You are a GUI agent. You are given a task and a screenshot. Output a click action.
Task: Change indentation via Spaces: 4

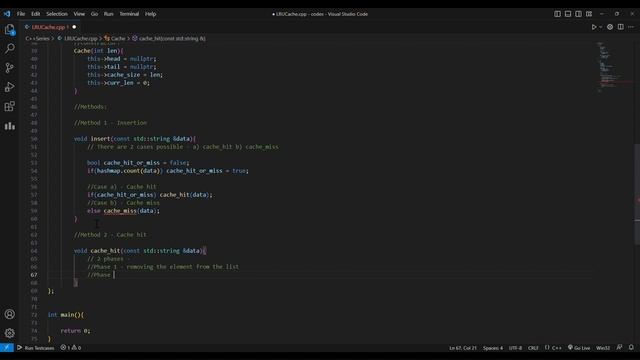[493, 348]
